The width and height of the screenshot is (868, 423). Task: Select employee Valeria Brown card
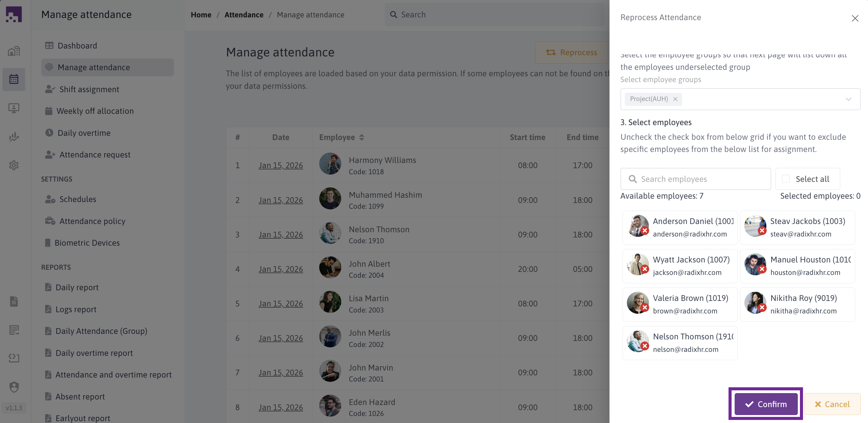tap(680, 304)
